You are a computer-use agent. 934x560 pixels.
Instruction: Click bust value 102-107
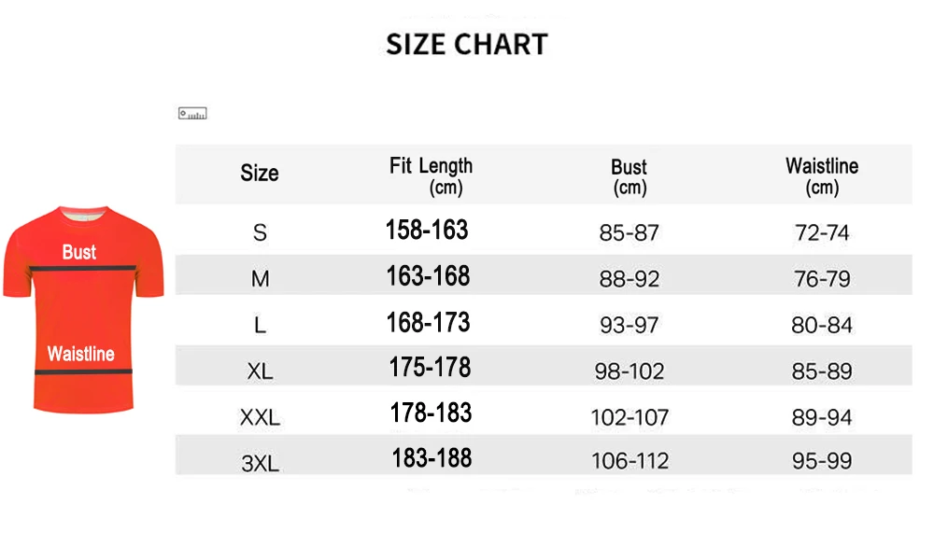pos(630,417)
